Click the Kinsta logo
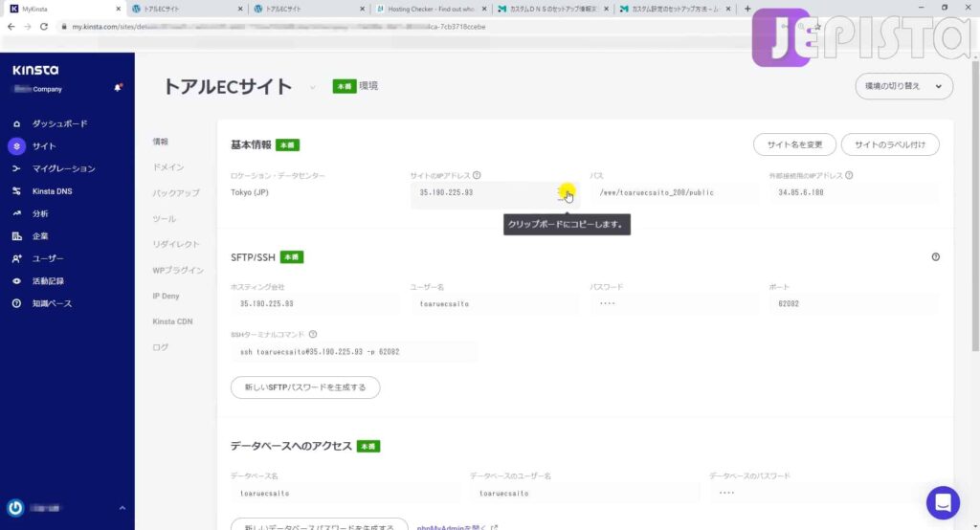The height and width of the screenshot is (530, 980). pyautogui.click(x=35, y=70)
